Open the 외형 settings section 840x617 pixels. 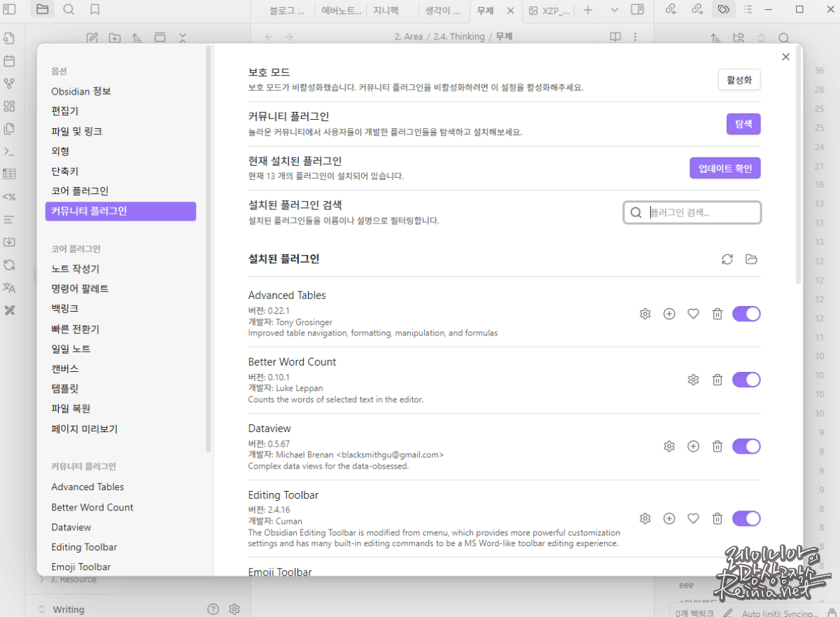coord(60,151)
